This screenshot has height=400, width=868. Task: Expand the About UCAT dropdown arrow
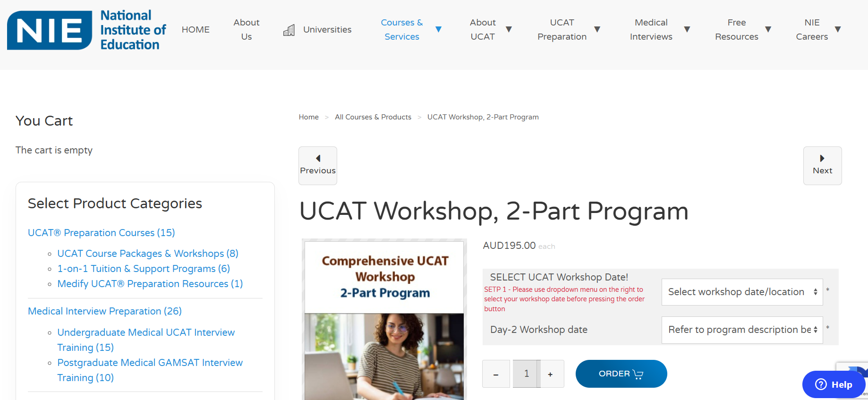coord(509,29)
